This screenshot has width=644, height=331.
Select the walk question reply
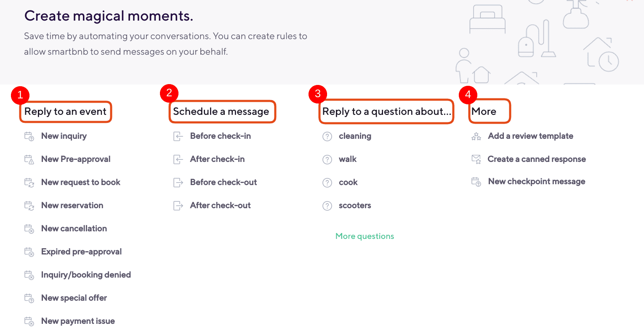coord(347,159)
